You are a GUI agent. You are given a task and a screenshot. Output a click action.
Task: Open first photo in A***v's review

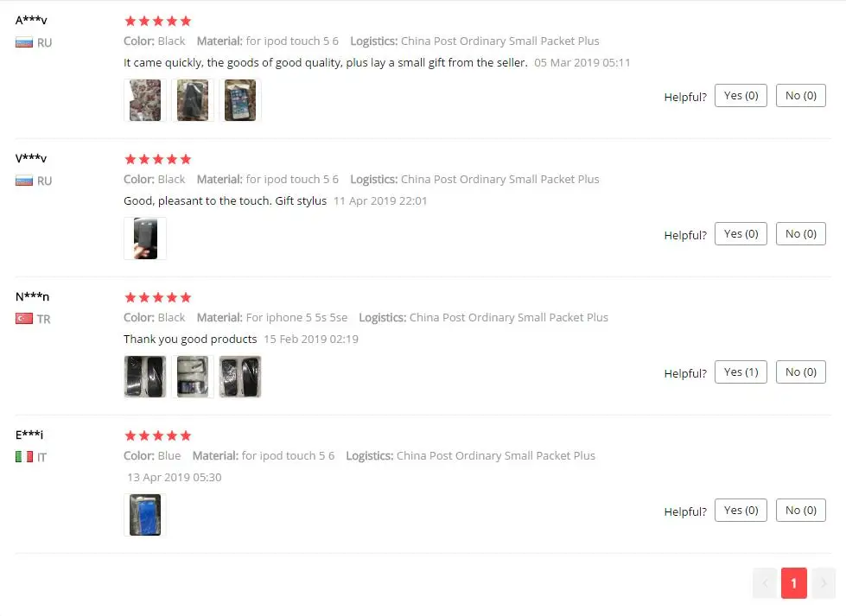[x=145, y=100]
